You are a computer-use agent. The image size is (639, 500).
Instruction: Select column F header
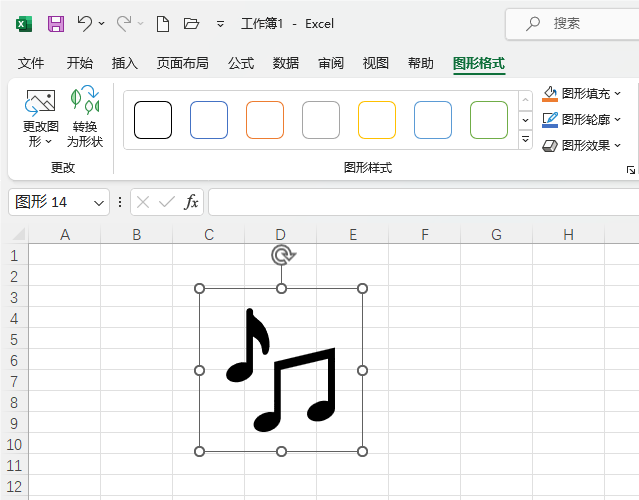pos(425,235)
